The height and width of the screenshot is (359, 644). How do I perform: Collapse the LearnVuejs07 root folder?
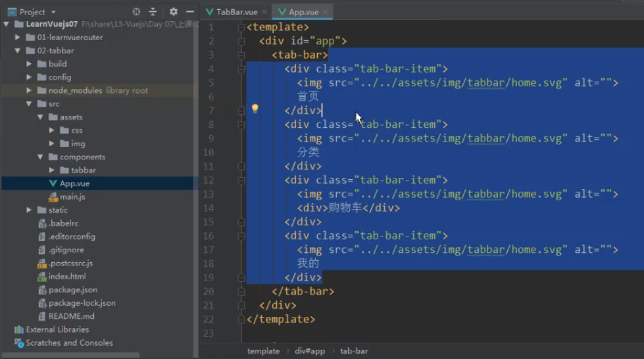point(6,24)
